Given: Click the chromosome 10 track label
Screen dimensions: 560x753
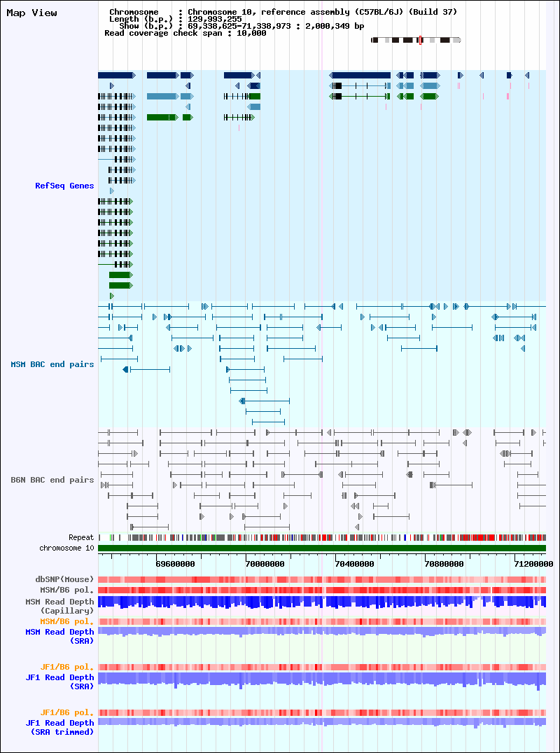Looking at the screenshot, I should (66, 548).
